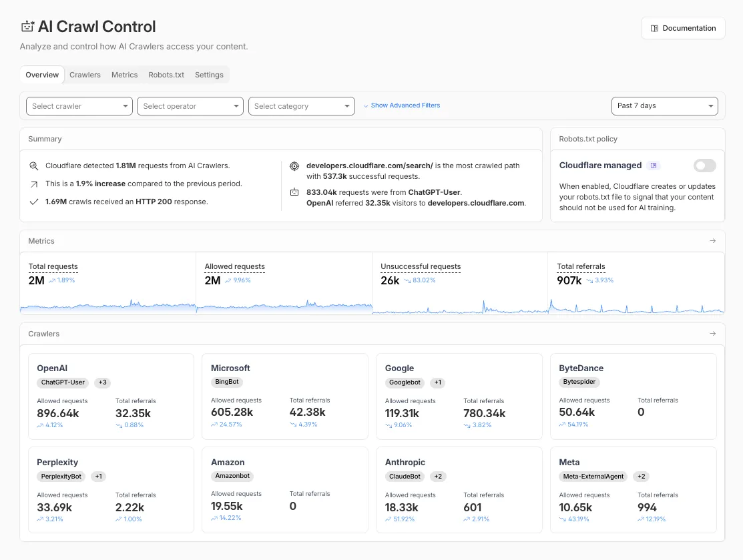743x560 pixels.
Task: Open the Crawlers panel via its arrow icon
Action: (713, 334)
